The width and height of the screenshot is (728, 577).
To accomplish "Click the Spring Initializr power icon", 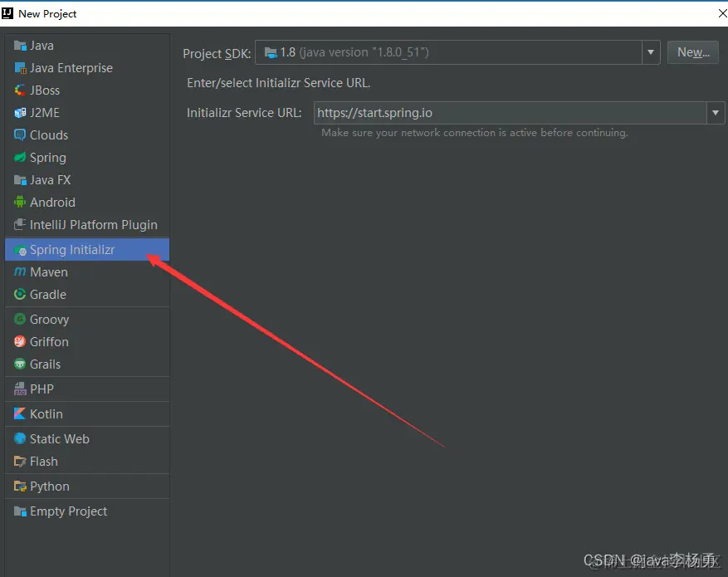I will 20,250.
